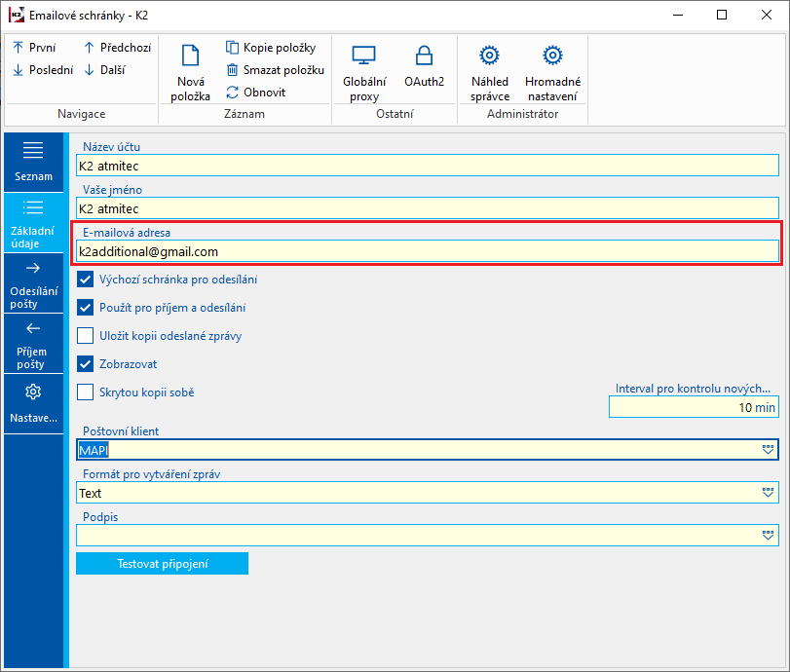790x672 pixels.
Task: Go to first record with První
Action: tap(34, 47)
